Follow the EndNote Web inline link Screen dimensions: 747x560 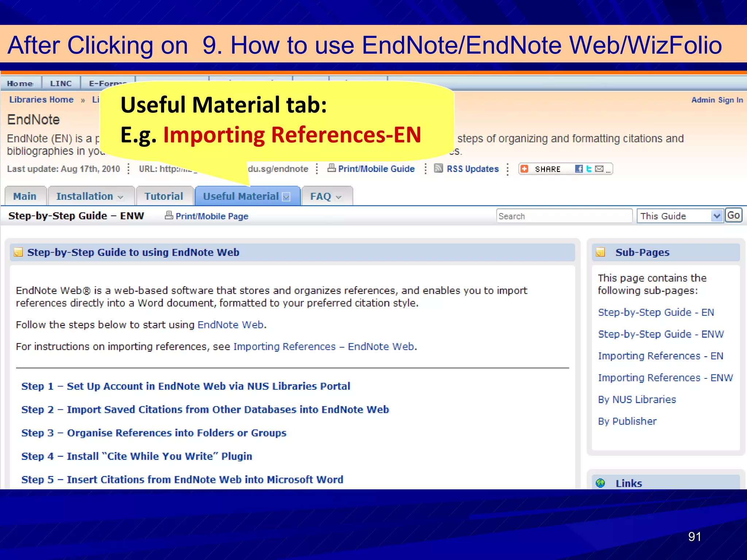coord(231,324)
